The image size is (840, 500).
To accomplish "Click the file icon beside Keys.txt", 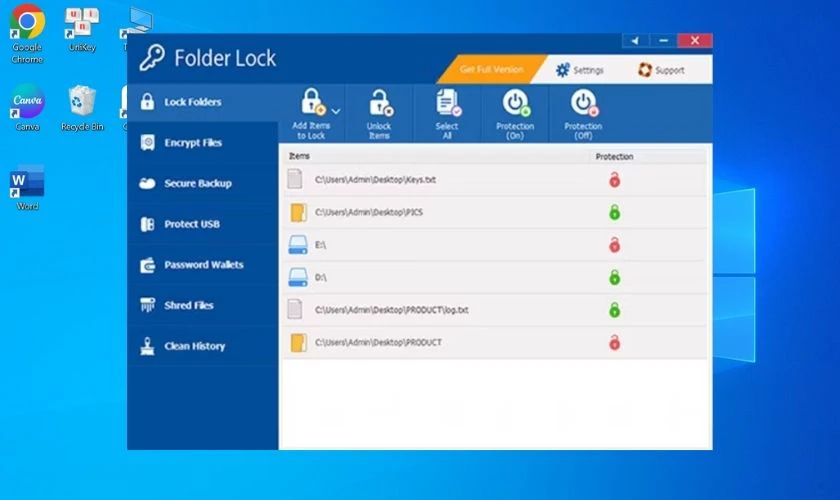I will [x=295, y=180].
